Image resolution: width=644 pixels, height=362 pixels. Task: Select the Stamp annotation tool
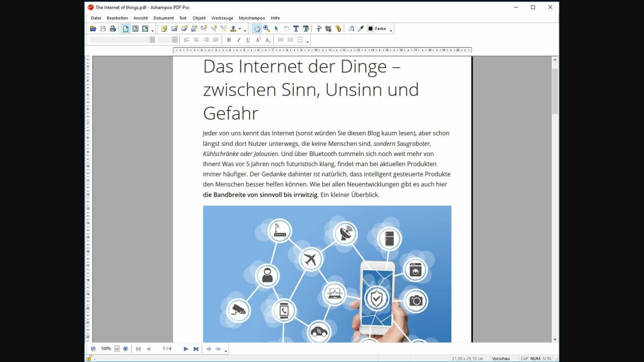pos(233,28)
